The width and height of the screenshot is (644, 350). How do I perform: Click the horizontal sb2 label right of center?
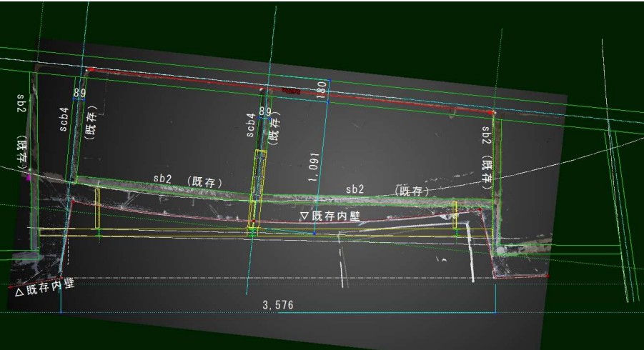(x=355, y=189)
